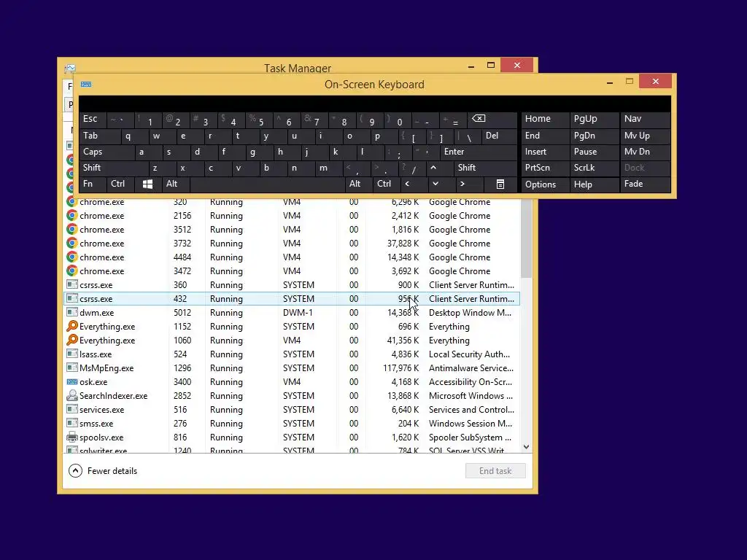Click the scrollbar down arrow in Task Manager
747x560 pixels.
pyautogui.click(x=526, y=447)
